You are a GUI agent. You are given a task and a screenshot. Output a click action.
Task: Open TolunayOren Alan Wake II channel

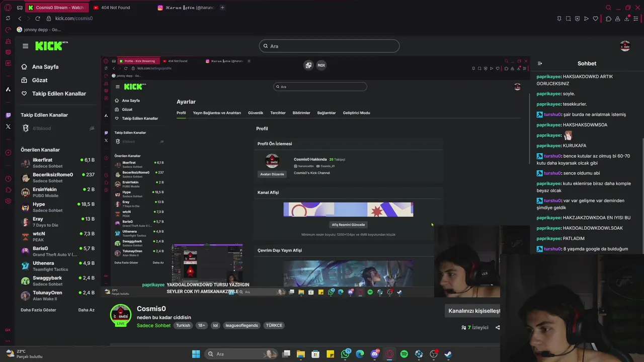(x=58, y=295)
